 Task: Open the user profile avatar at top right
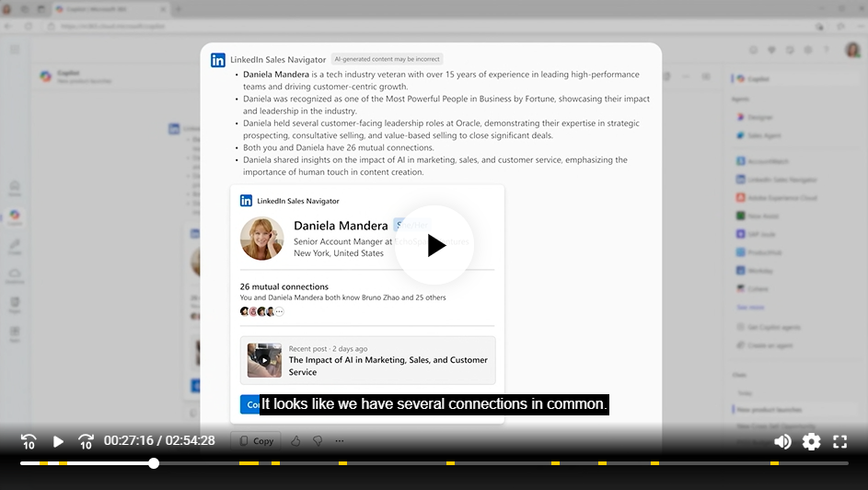pyautogui.click(x=852, y=50)
